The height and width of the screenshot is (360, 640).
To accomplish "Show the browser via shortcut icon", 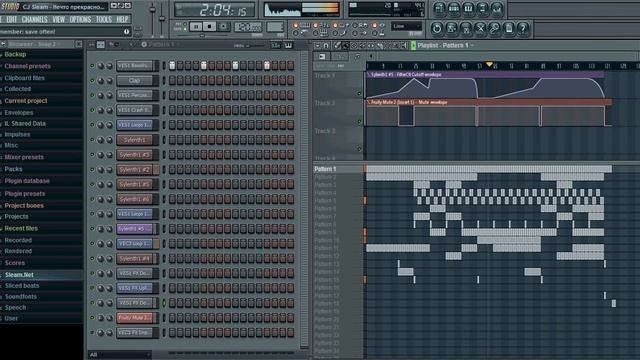I will click(482, 8).
